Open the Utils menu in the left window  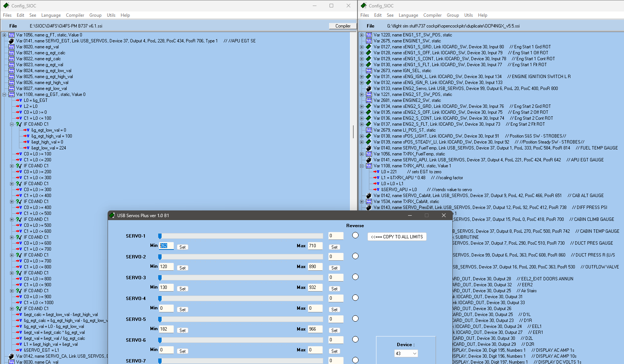pos(111,15)
